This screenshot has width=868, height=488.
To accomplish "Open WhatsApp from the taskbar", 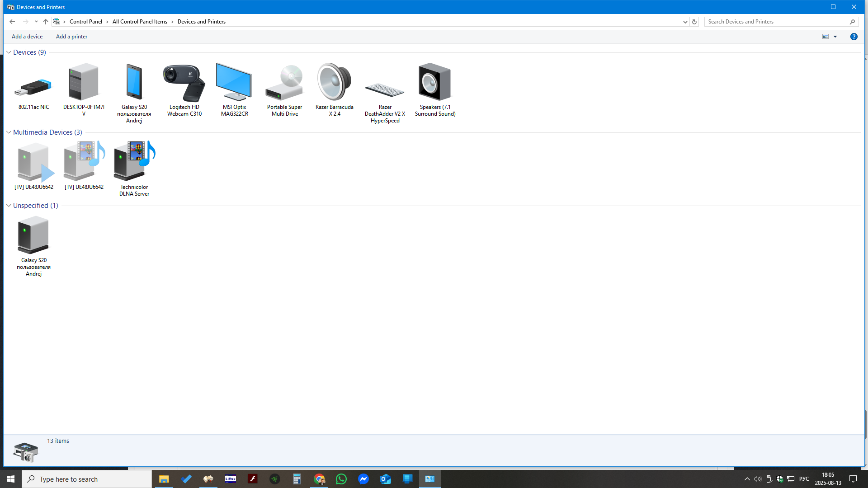I will (x=341, y=479).
